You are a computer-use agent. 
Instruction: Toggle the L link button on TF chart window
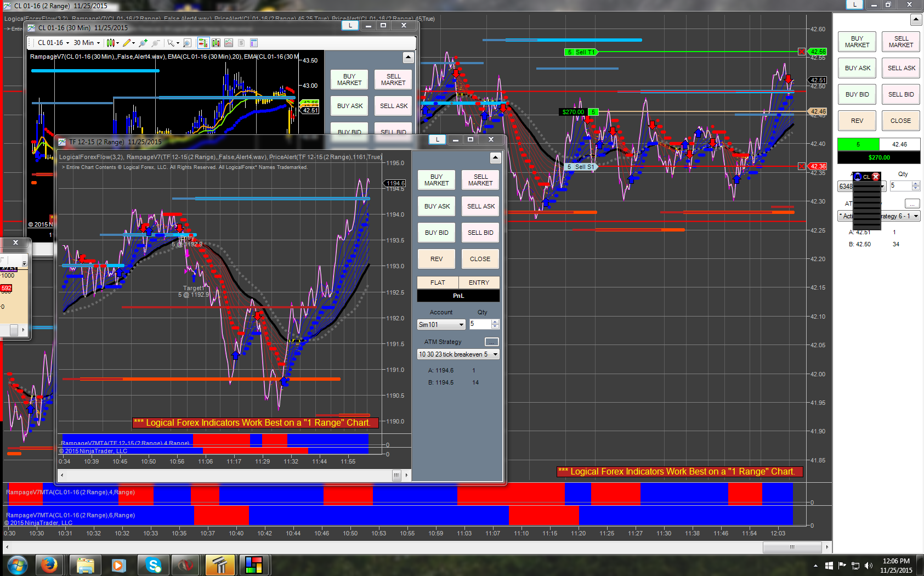437,140
